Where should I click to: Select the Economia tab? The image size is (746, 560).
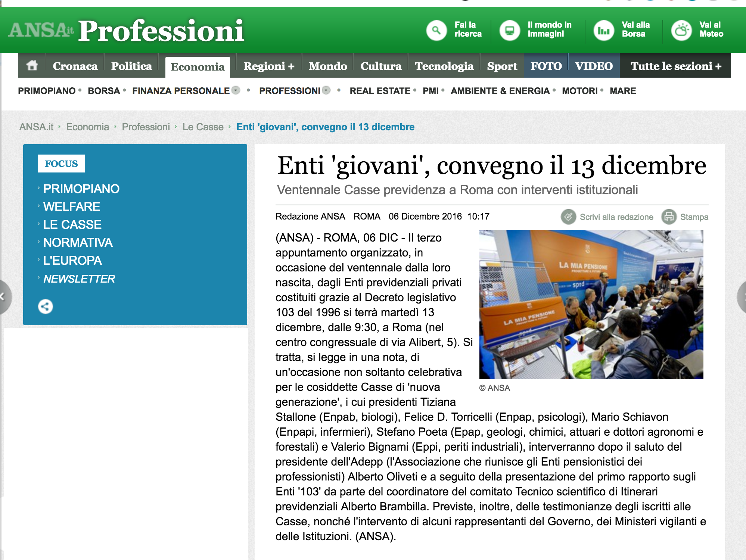[198, 67]
